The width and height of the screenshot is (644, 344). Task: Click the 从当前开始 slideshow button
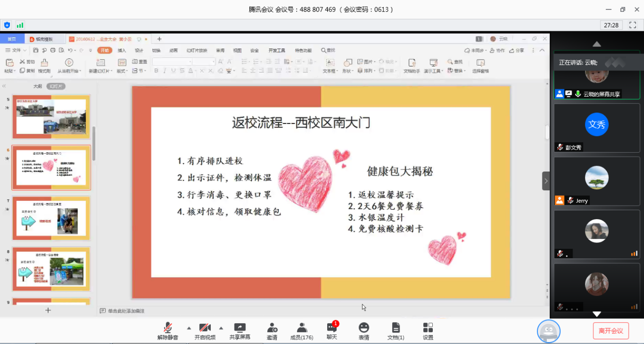click(x=69, y=66)
